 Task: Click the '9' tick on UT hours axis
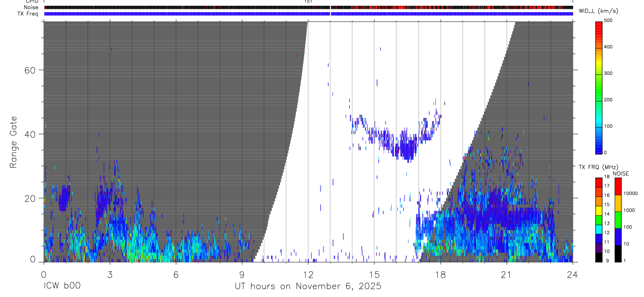click(x=242, y=274)
